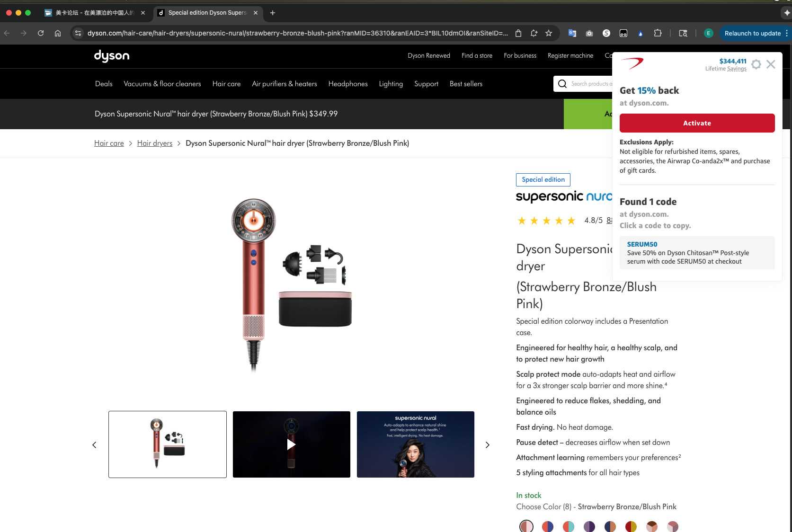Bookmark this page with the star icon
Viewport: 792px width, 532px height.
tap(549, 33)
